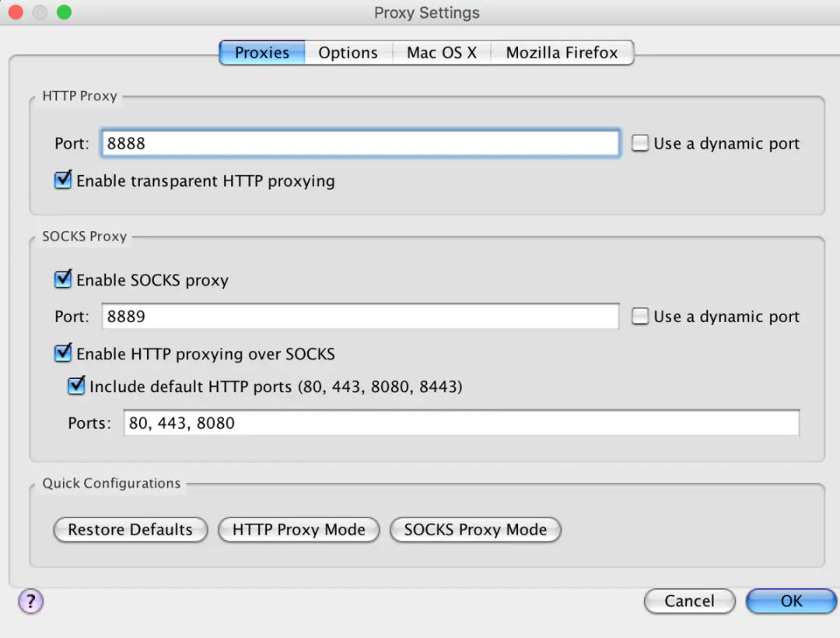Click OK to confirm proxy settings
Viewport: 840px width, 638px height.
[791, 601]
